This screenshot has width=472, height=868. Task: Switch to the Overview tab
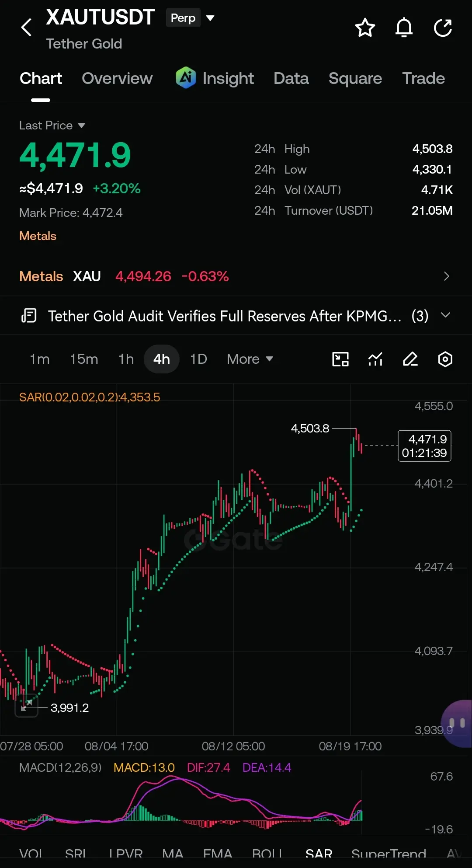pyautogui.click(x=117, y=78)
